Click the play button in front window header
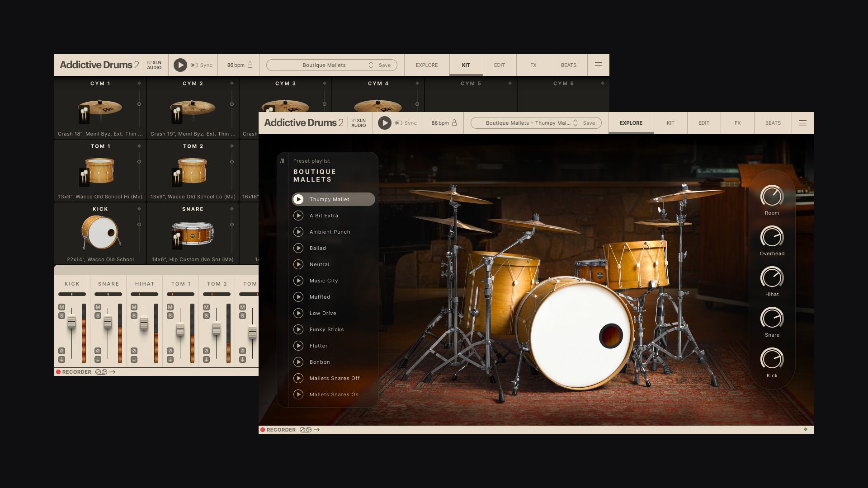The width and height of the screenshot is (868, 488). 385,123
